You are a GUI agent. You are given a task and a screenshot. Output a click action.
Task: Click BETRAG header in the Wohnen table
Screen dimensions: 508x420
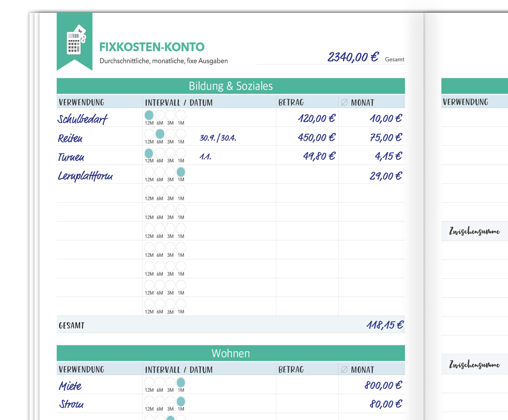(291, 369)
